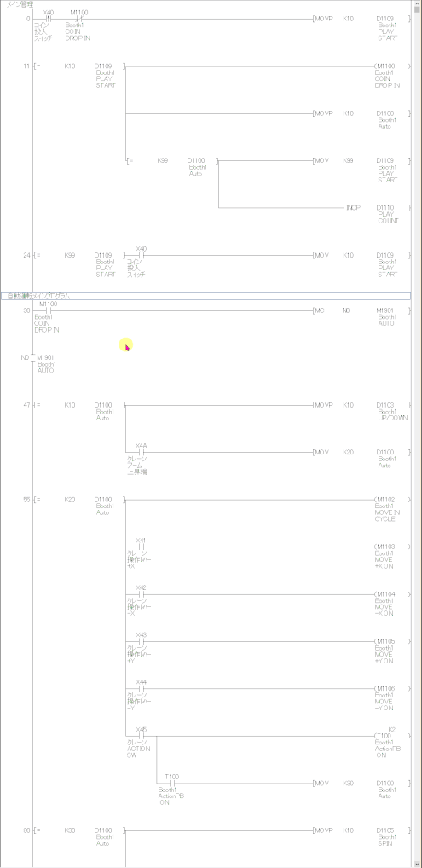The height and width of the screenshot is (868, 422).
Task: Select the X45 crane ACTION SW contact
Action: point(142,736)
